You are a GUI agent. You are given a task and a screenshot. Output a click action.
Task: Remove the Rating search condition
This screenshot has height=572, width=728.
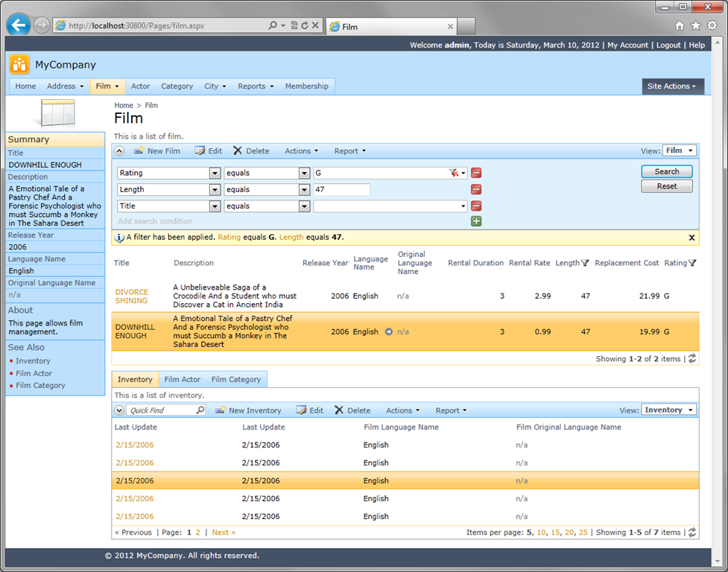(476, 173)
